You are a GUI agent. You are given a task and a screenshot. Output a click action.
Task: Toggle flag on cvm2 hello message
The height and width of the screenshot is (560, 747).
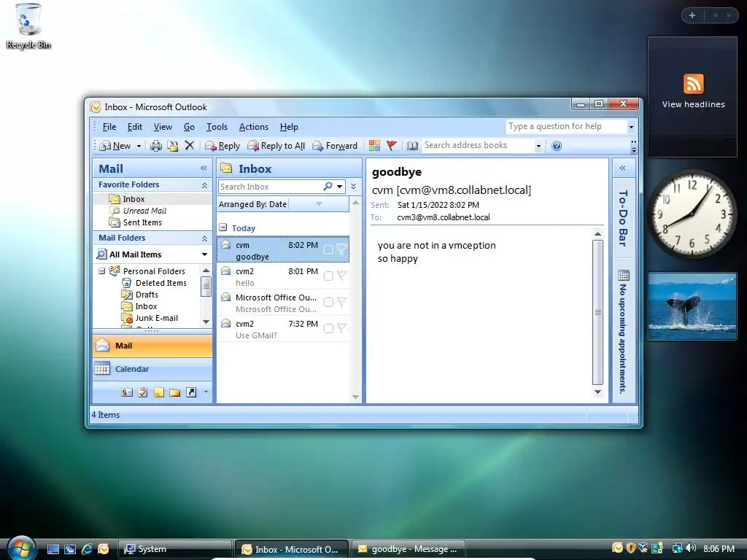[341, 275]
